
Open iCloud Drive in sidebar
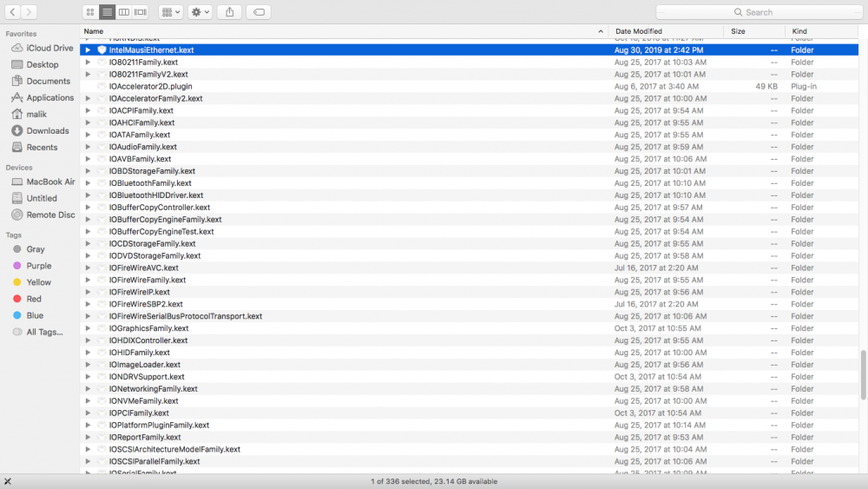pos(49,49)
